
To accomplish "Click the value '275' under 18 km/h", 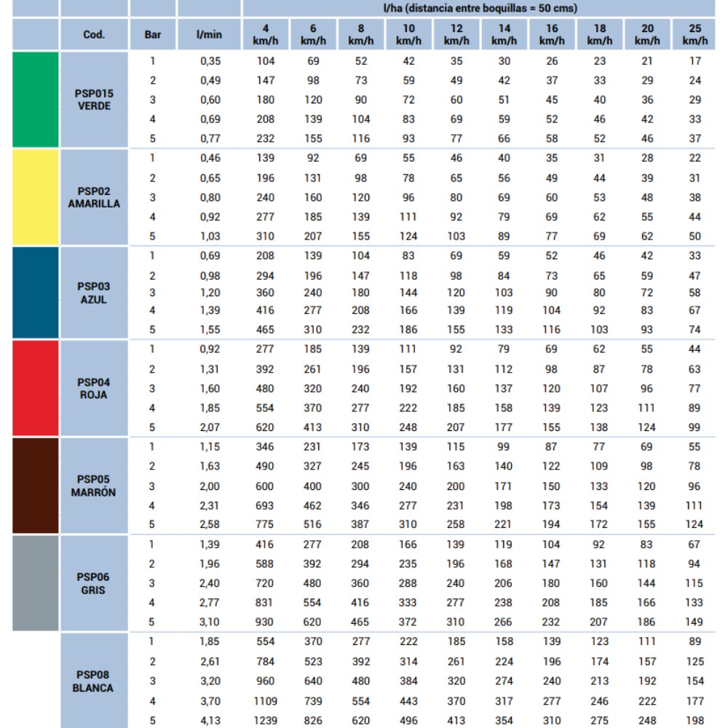I will [600, 721].
